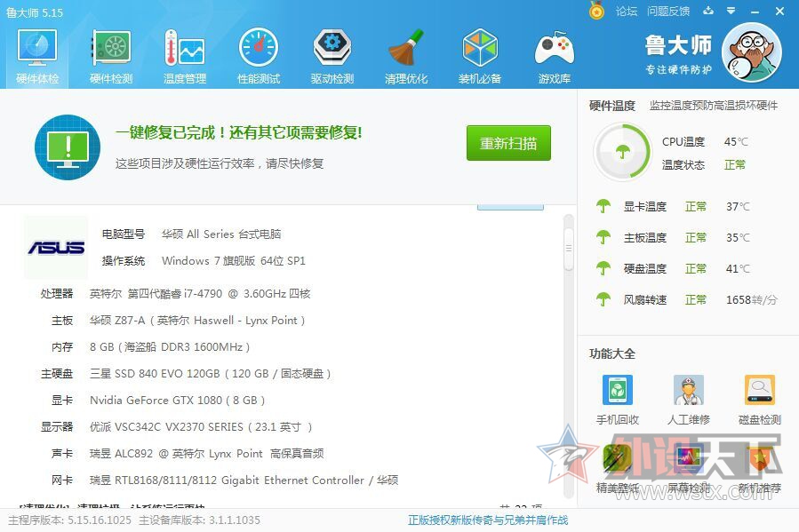Click the 鲁大师 mascot avatar
The image size is (799, 532).
click(x=752, y=52)
